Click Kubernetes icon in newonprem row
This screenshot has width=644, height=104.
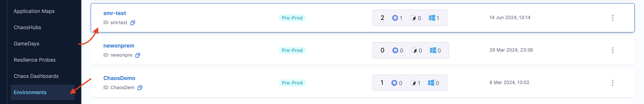coord(395,50)
